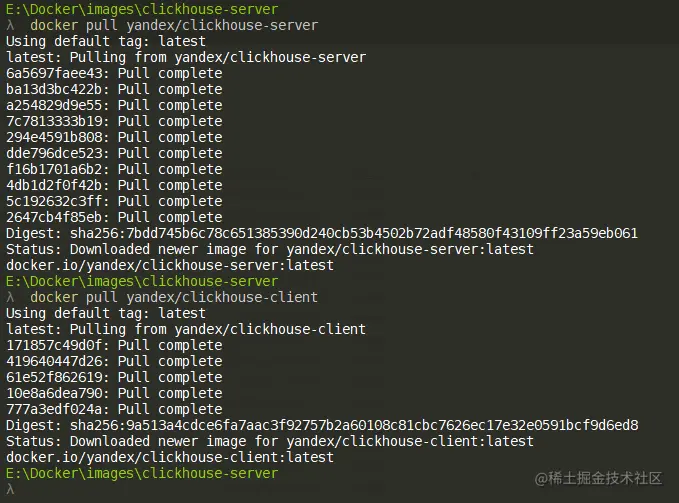Click 'latest: Pulling from yandex/clickhouse-client' line
Viewport: 679px width, 503px height.
pyautogui.click(x=186, y=329)
